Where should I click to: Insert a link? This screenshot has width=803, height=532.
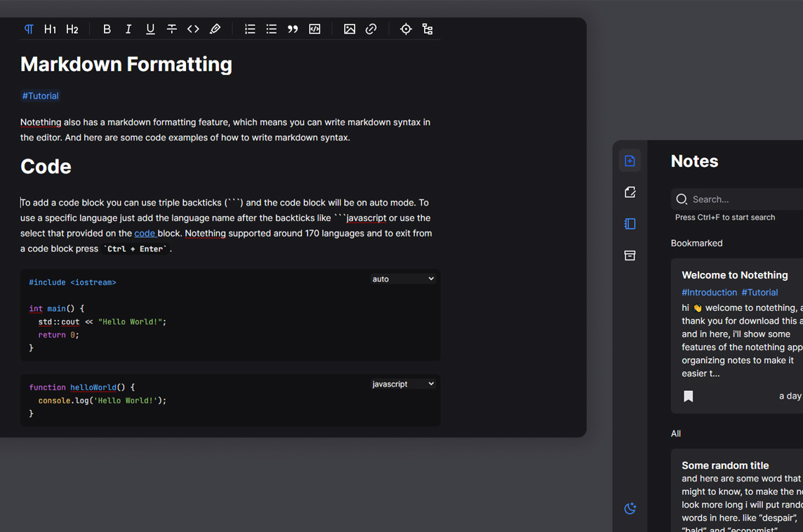click(371, 29)
